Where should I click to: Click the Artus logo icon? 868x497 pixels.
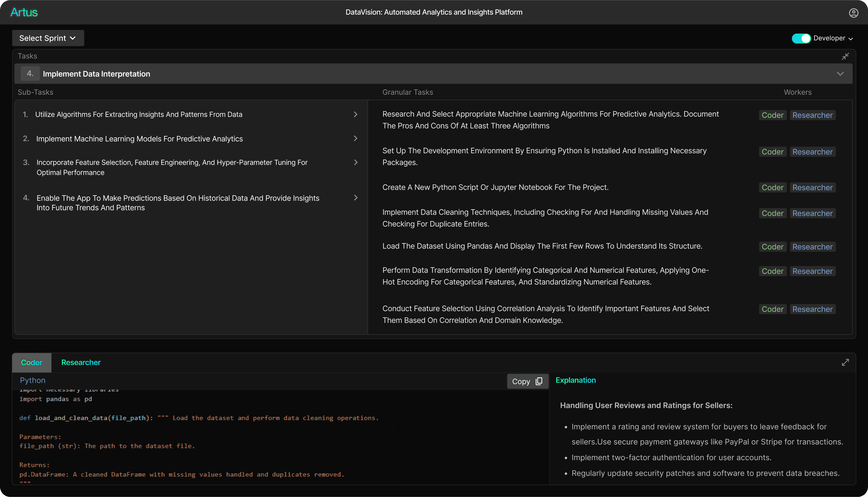coord(24,12)
